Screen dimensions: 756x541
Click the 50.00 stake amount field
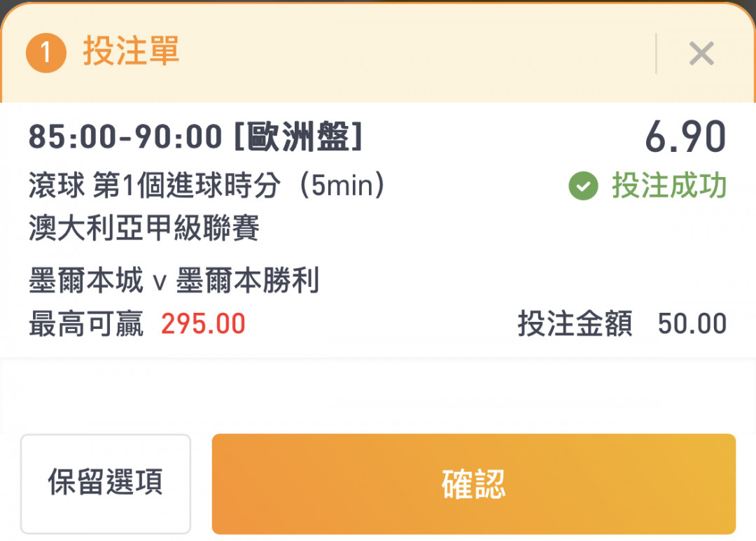pos(692,323)
